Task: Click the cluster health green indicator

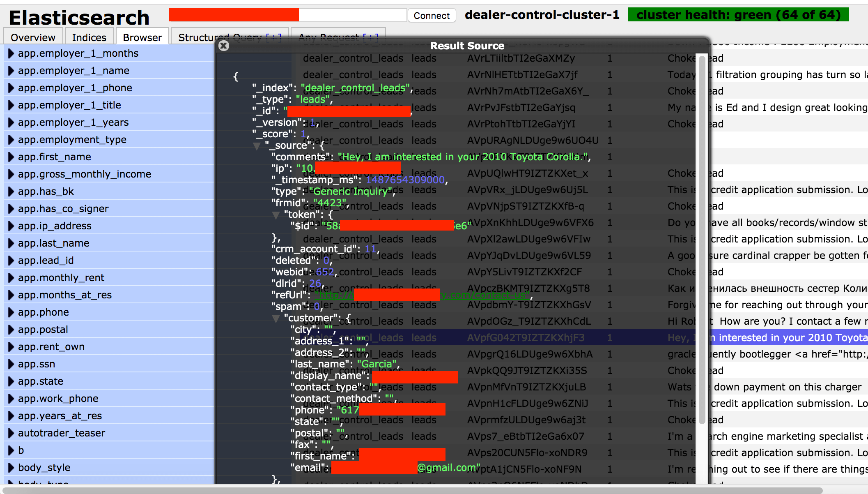Action: point(738,15)
